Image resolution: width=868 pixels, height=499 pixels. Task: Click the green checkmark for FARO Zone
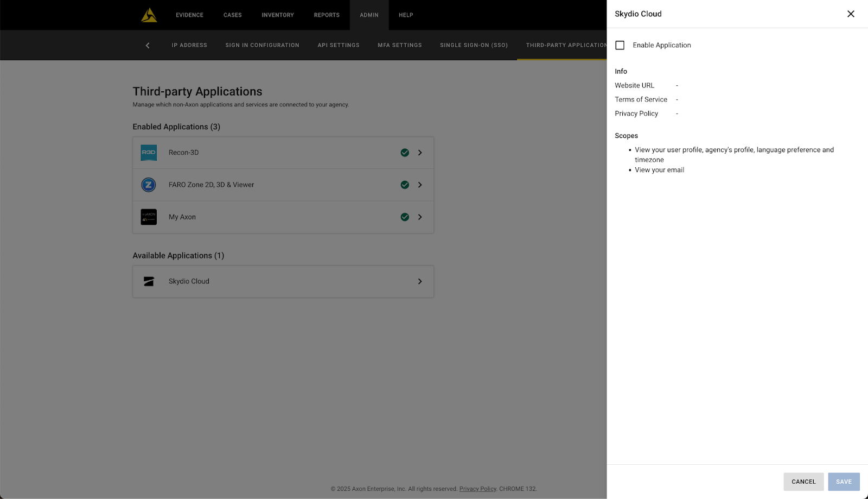click(x=405, y=185)
